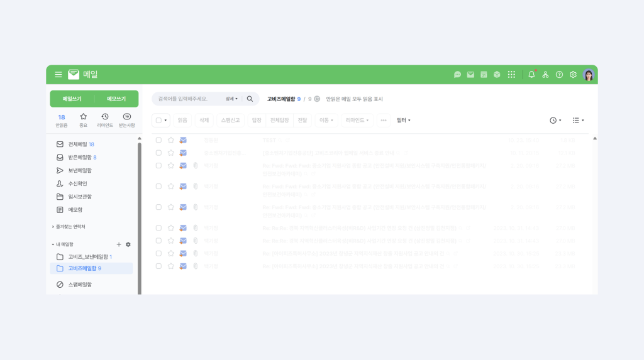The height and width of the screenshot is (360, 644).
Task: Click 안읽은 메일 모두 읽음 표시
Action: click(x=354, y=99)
